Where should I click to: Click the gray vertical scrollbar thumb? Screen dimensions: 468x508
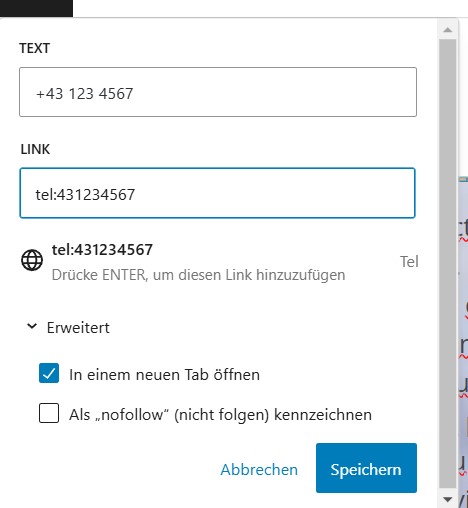tap(448, 263)
